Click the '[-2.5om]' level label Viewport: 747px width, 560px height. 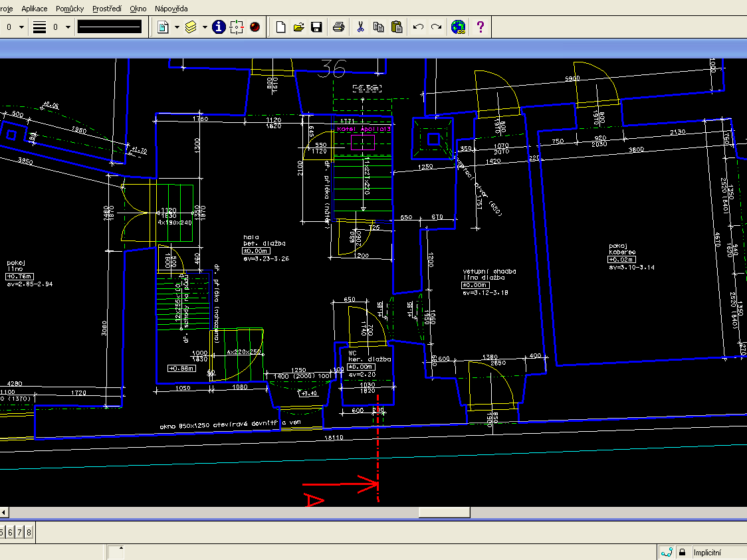[368, 88]
